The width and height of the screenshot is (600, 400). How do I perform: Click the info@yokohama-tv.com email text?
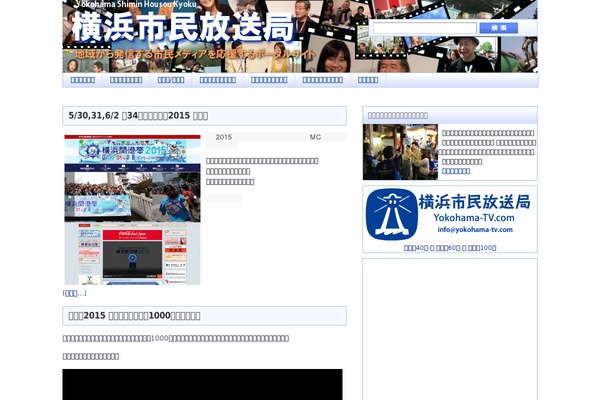click(475, 230)
